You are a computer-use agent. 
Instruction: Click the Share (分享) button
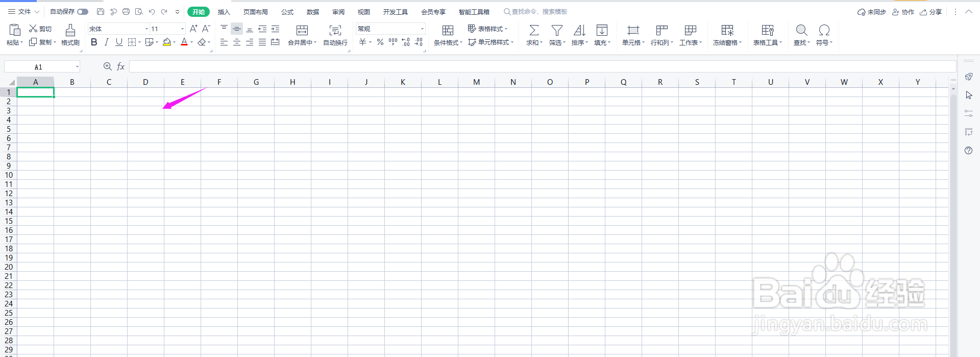[931, 12]
